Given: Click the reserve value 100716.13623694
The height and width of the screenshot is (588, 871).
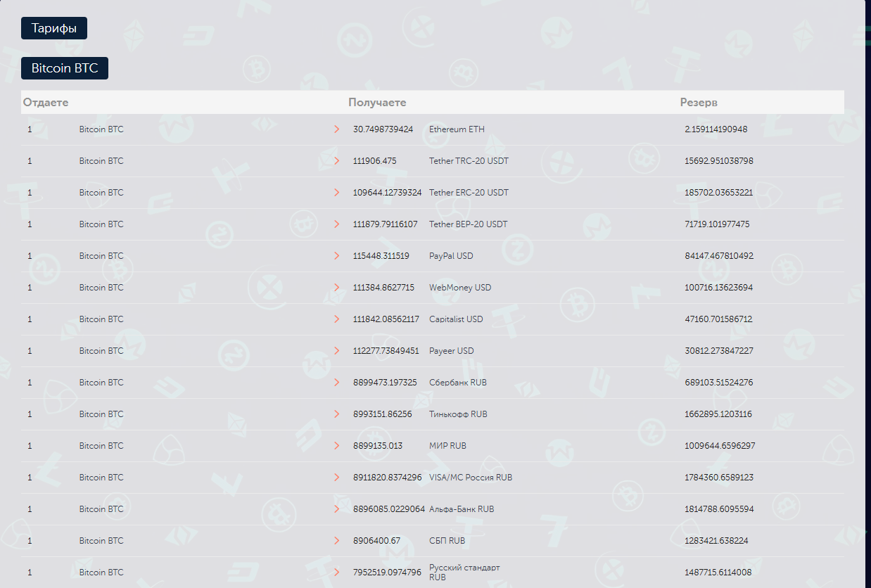Looking at the screenshot, I should tap(719, 288).
